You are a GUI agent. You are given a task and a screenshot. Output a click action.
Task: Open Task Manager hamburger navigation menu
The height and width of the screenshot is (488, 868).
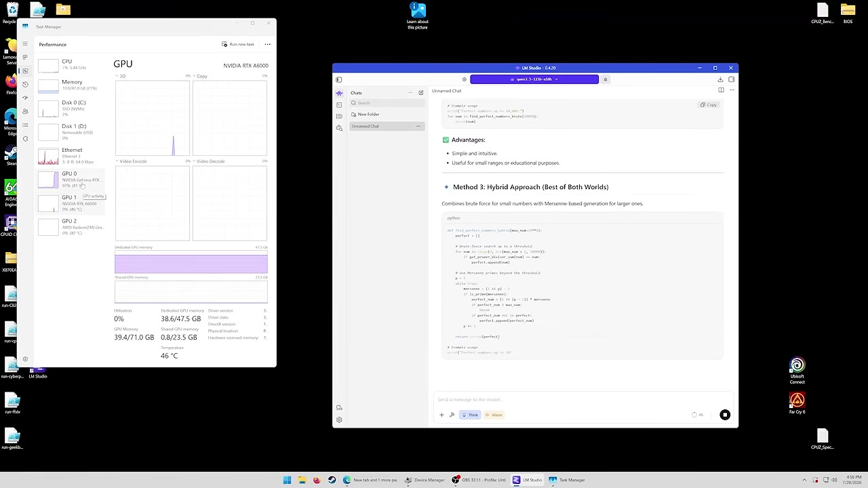tap(25, 44)
